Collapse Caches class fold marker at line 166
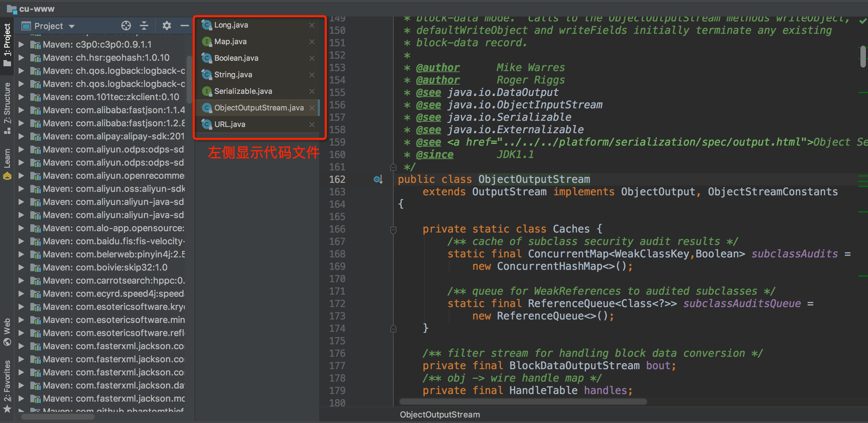 [393, 229]
